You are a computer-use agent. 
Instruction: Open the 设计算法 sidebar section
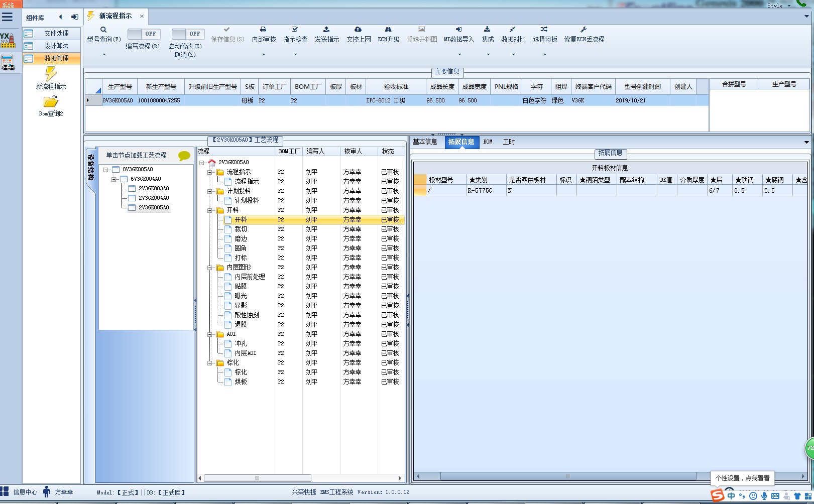click(x=52, y=46)
